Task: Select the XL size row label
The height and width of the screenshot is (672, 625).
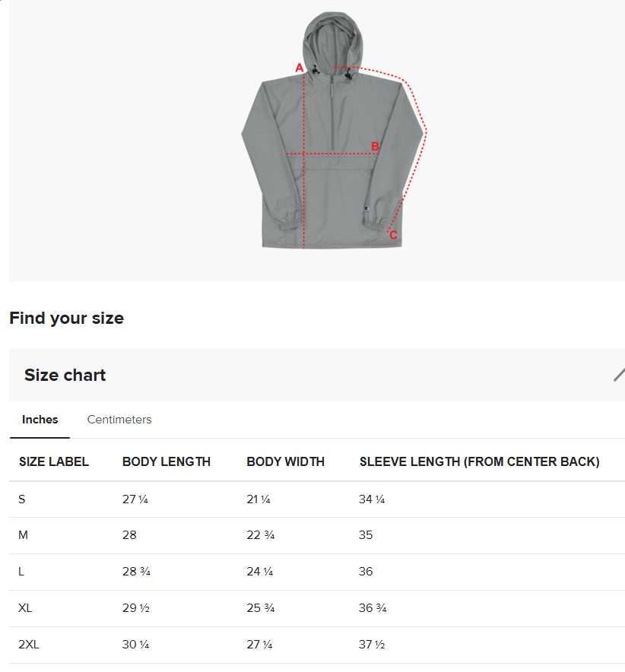Action: point(26,608)
